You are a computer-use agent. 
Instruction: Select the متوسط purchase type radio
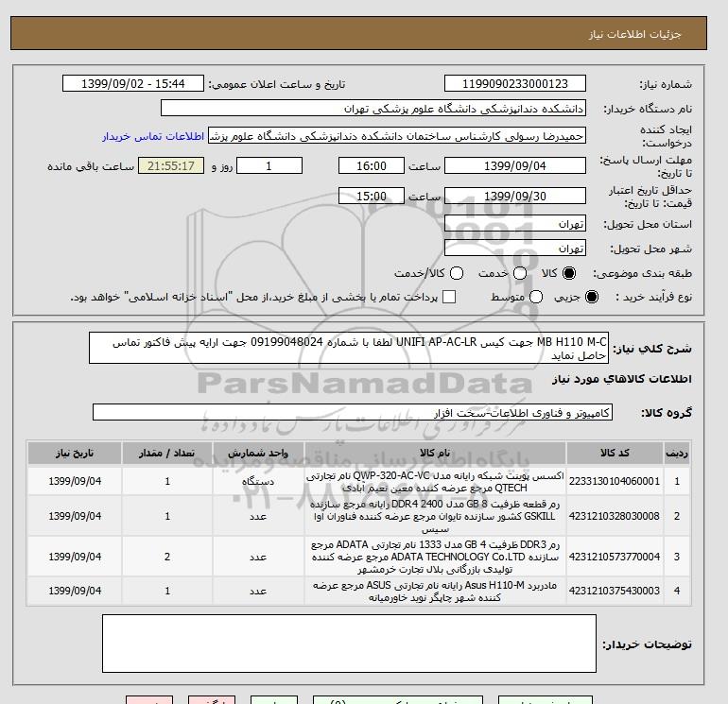536,297
